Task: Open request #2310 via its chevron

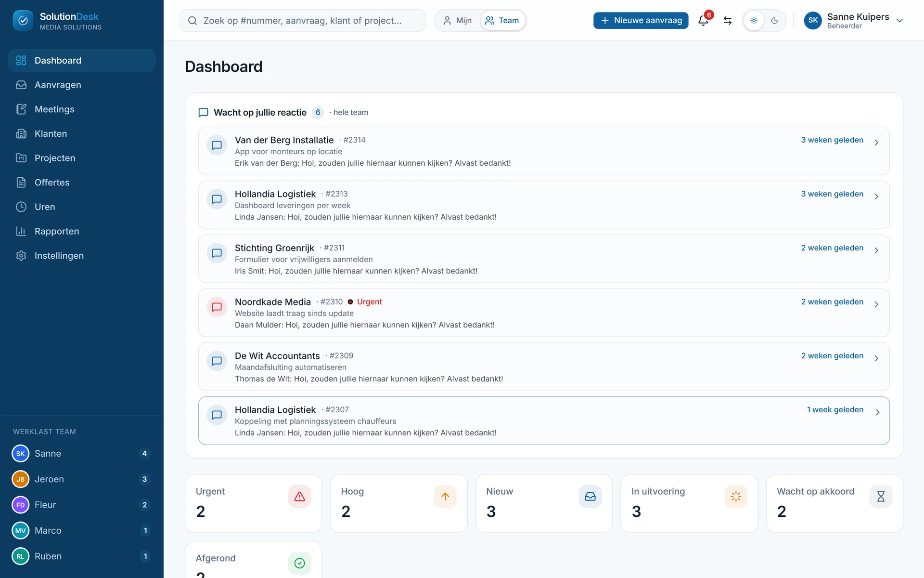Action: point(876,304)
